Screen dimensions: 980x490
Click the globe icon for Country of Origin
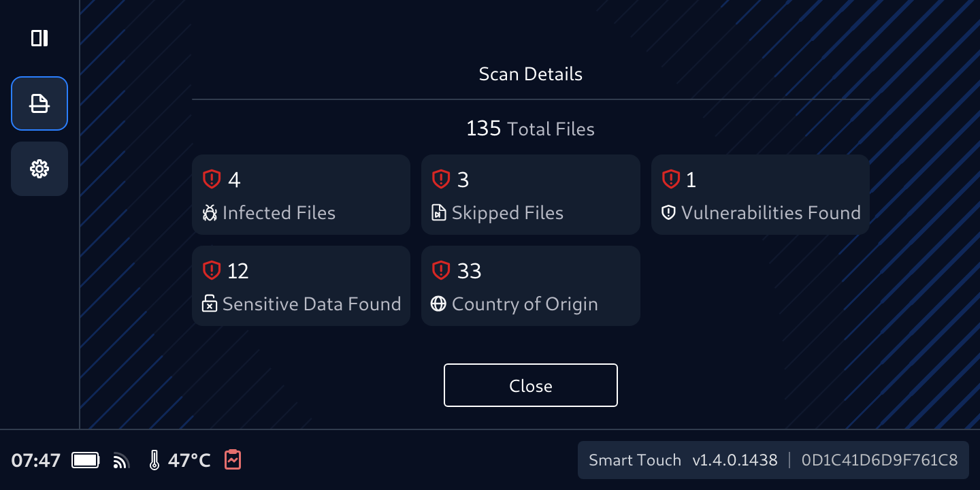pyautogui.click(x=439, y=304)
